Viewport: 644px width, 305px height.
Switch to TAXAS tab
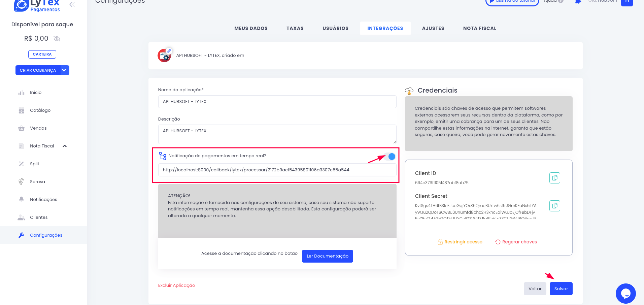tap(295, 28)
